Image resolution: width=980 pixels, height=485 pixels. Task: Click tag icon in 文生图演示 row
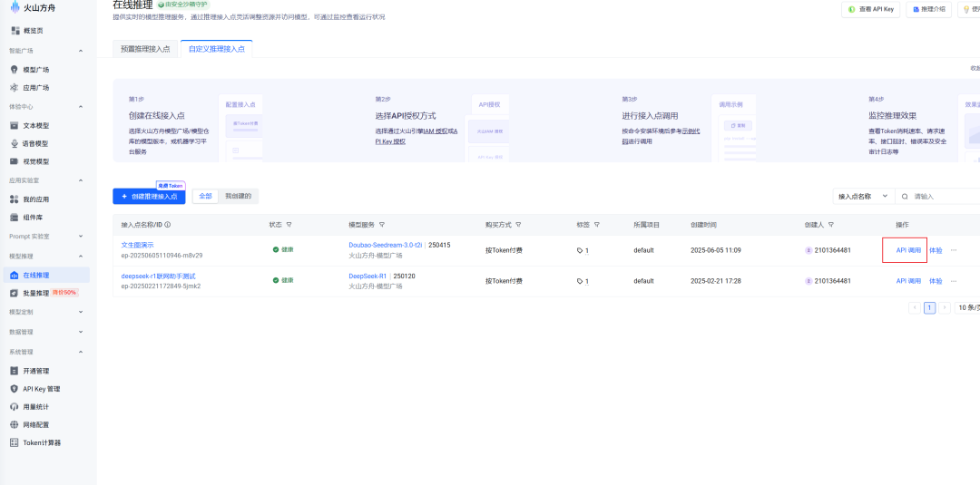coord(580,250)
